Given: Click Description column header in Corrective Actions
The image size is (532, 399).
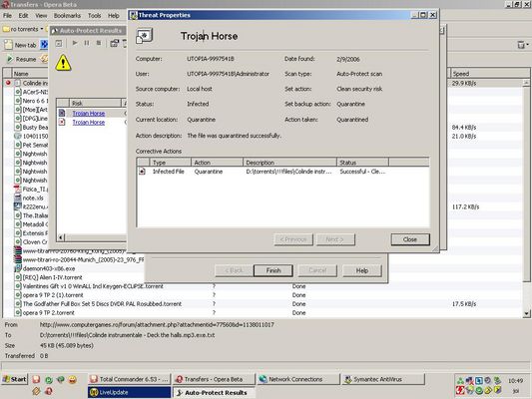Looking at the screenshot, I should coord(289,163).
